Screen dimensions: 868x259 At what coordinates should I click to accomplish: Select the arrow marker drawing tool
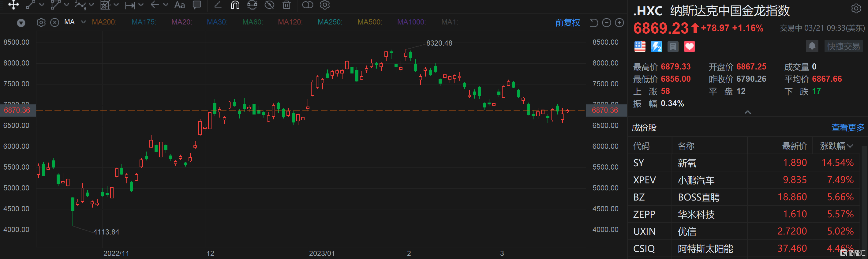click(x=155, y=5)
